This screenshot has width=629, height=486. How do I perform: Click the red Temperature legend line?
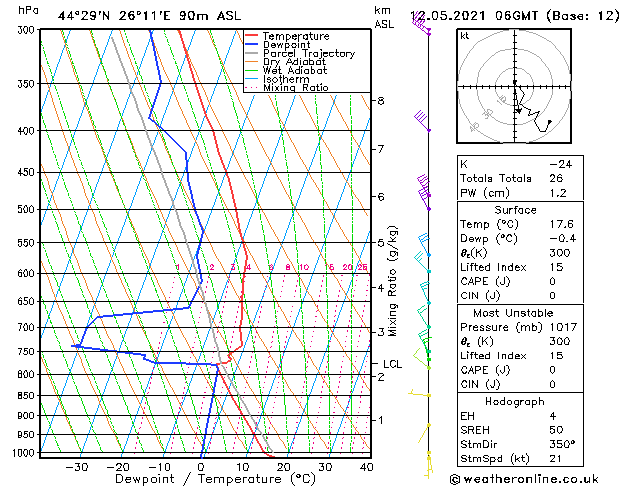(x=251, y=36)
